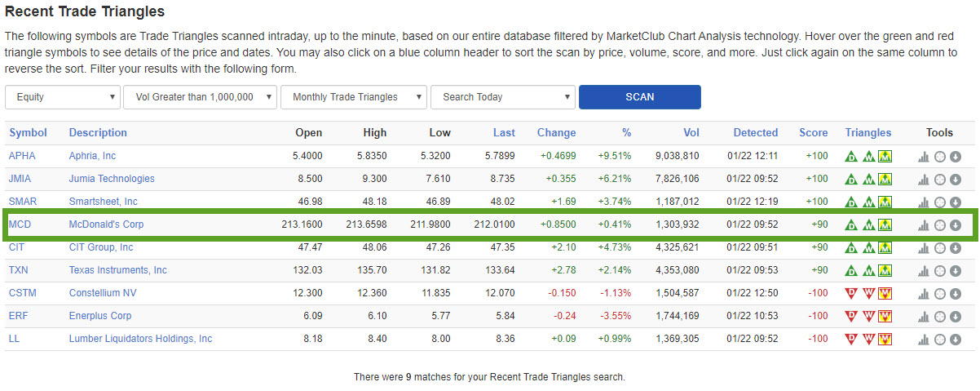
Task: Click red weekly triangle for ERF
Action: [x=868, y=316]
